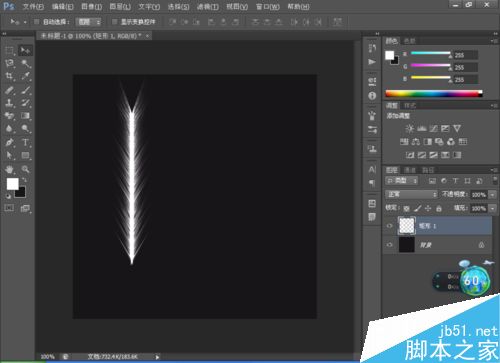
Task: Select the Zoom tool
Action: 25,169
